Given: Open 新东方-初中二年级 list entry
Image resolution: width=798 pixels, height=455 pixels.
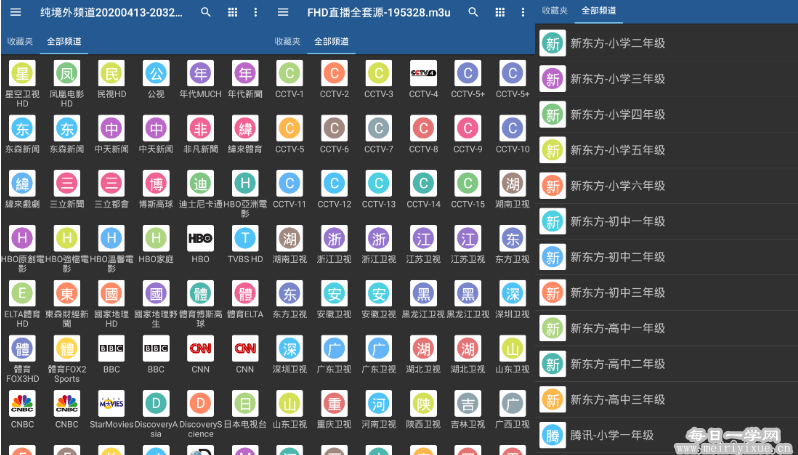Looking at the screenshot, I should coord(666,257).
